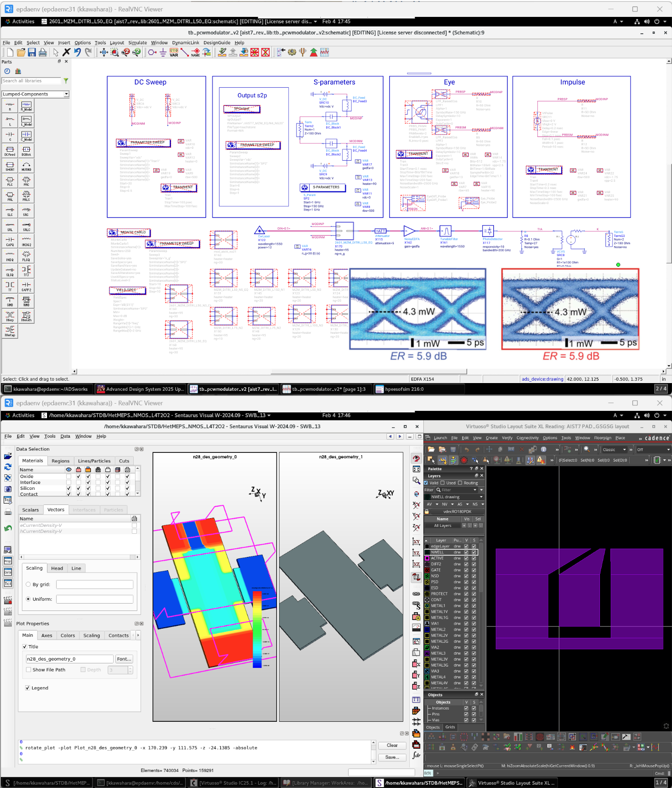Click the green undo arrow in Sentaurus sidebar
672x788 pixels.
pyautogui.click(x=8, y=529)
